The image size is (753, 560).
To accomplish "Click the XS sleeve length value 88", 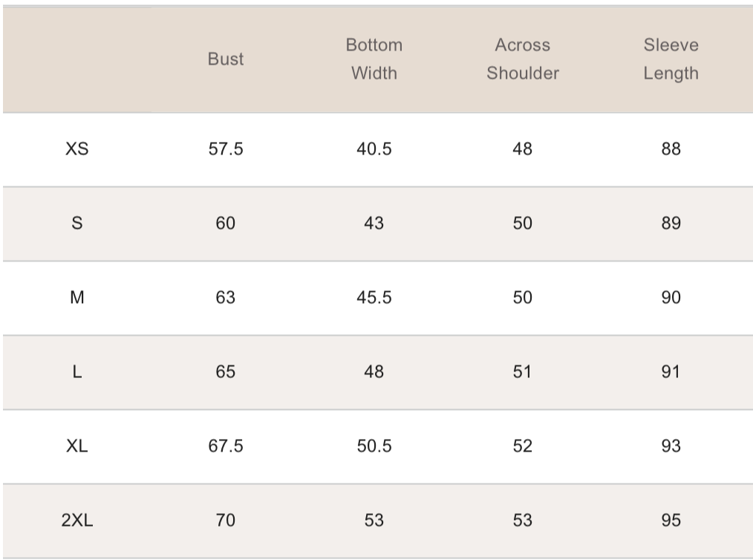I will click(x=671, y=149).
